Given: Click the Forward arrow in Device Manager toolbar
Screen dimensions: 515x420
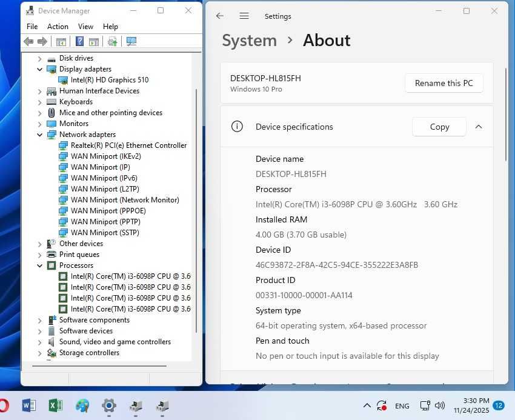Looking at the screenshot, I should (x=42, y=41).
